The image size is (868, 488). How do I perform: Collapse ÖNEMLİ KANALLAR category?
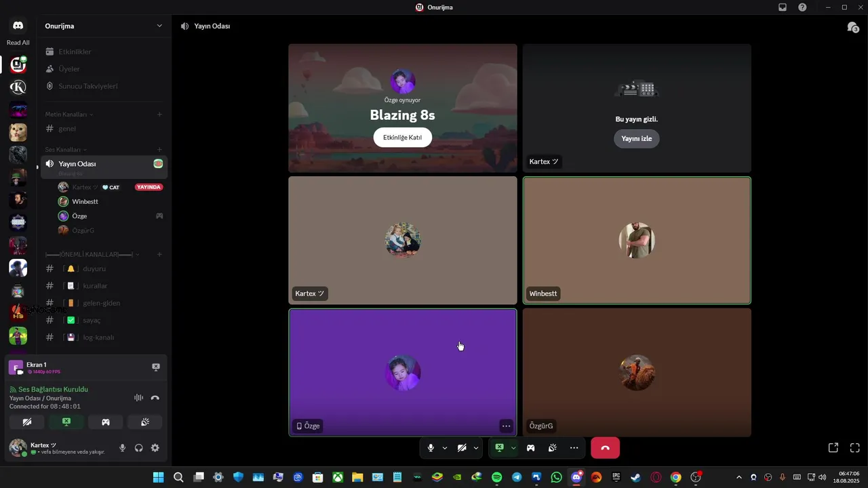[x=92, y=254]
